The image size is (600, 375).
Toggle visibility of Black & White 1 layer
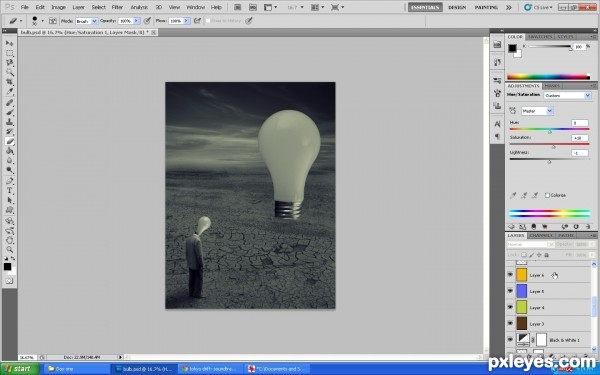point(510,340)
